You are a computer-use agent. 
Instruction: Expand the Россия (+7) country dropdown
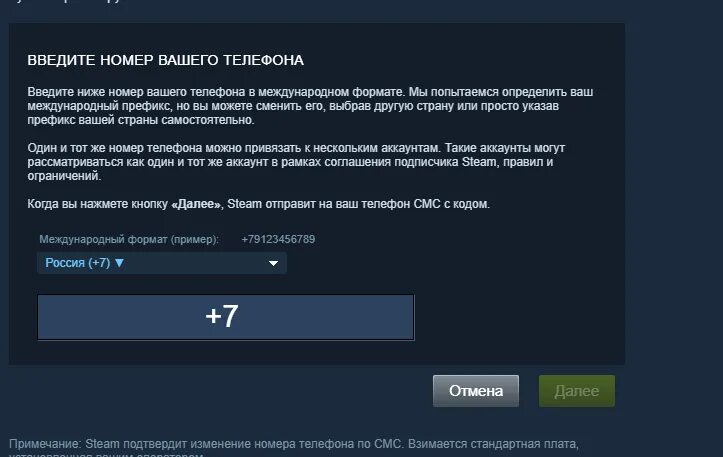coord(162,263)
